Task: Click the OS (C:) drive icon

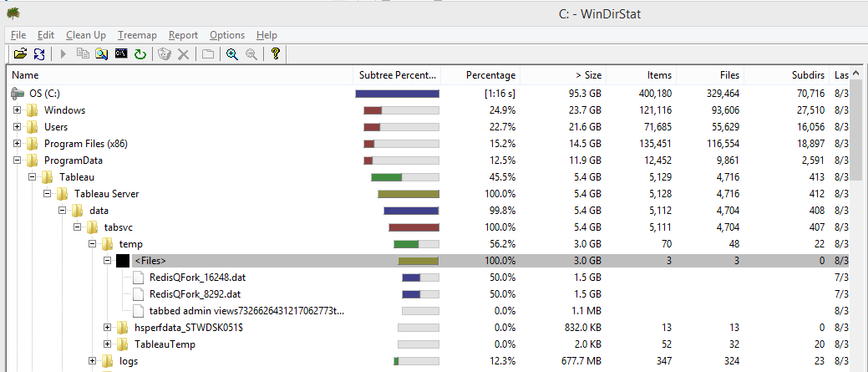Action: pos(18,94)
